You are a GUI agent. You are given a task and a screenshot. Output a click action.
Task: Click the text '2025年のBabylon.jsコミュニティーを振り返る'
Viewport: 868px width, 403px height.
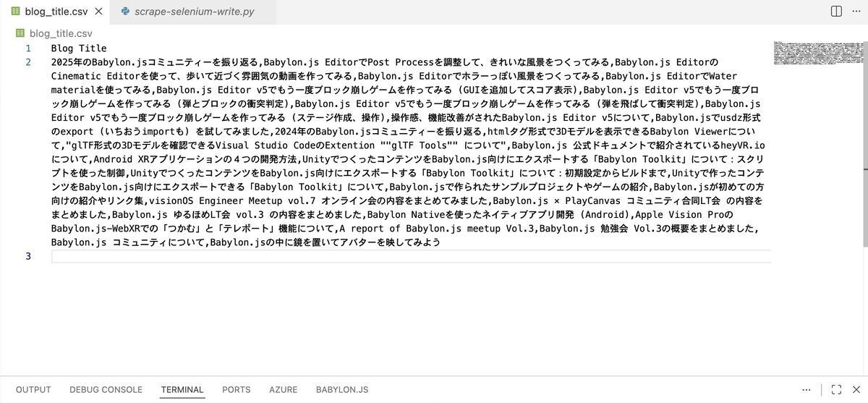click(x=156, y=62)
